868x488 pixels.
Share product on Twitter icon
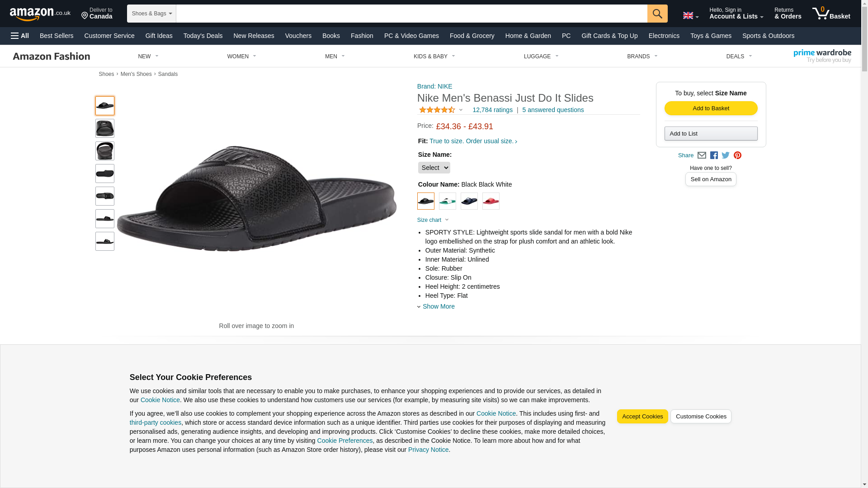tap(726, 155)
